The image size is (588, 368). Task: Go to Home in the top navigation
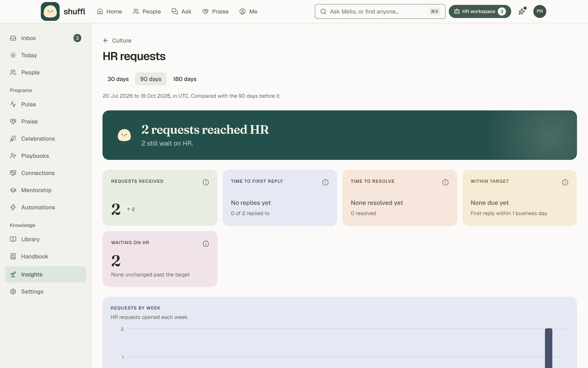coord(109,11)
